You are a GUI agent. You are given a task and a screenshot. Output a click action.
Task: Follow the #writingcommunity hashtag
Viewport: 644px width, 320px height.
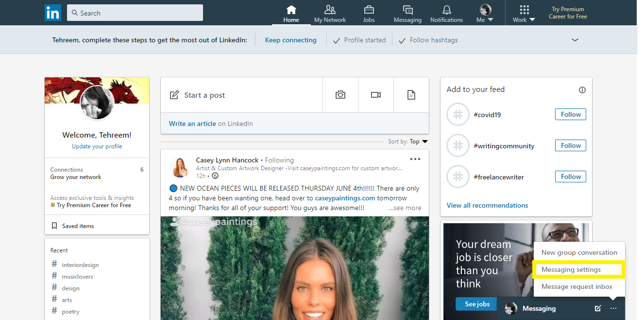click(571, 145)
